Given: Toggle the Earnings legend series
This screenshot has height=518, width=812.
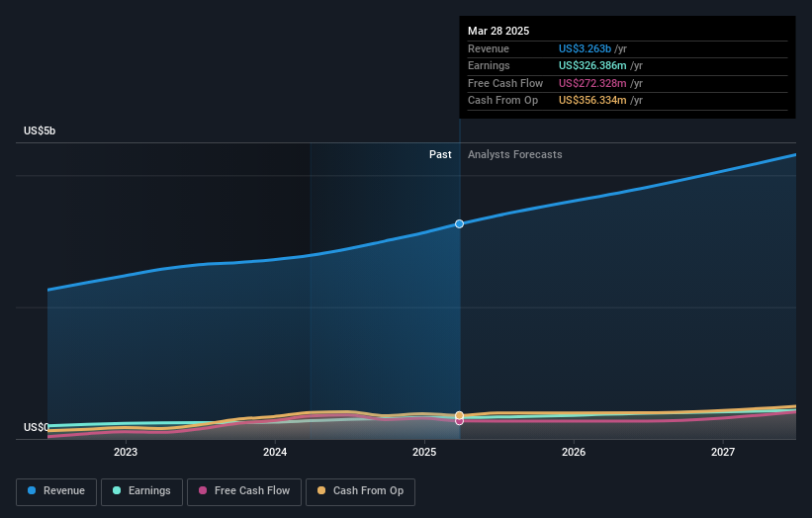Looking at the screenshot, I should [x=141, y=491].
